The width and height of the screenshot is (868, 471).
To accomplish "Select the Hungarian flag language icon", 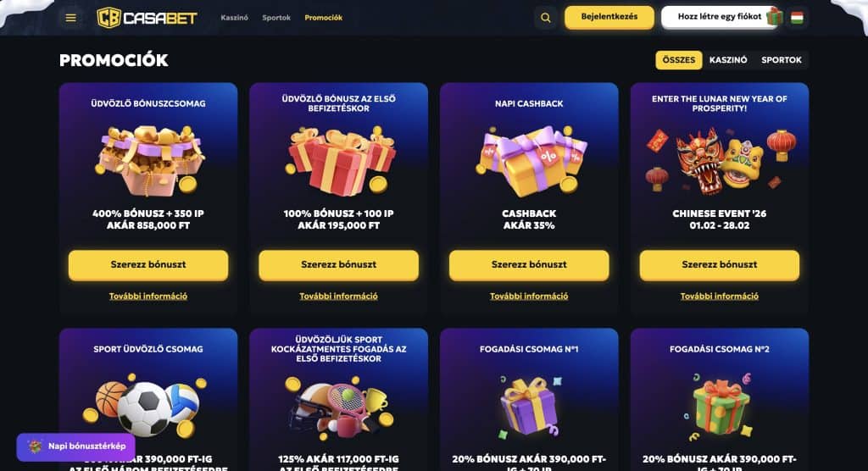I will (797, 18).
